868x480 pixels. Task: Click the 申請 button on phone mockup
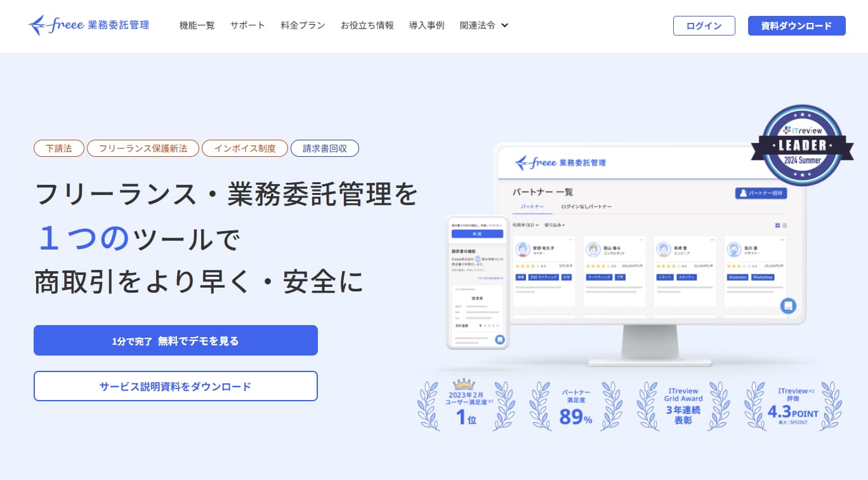[x=477, y=234]
